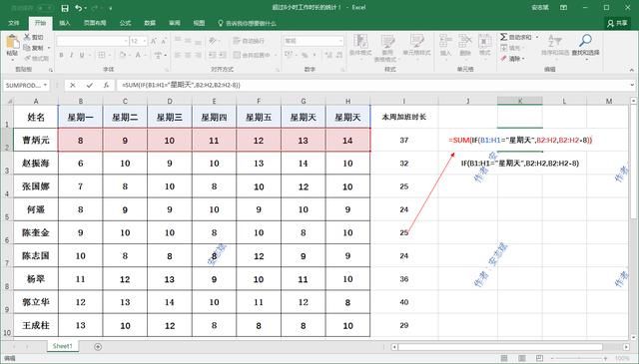The width and height of the screenshot is (639, 364).
Task: Select column K header
Action: 520,101
